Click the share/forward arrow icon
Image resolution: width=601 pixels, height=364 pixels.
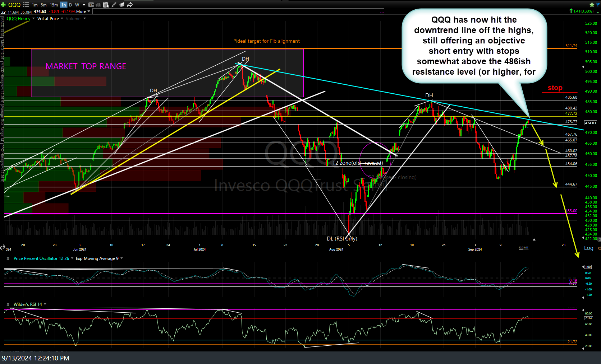tap(130, 5)
